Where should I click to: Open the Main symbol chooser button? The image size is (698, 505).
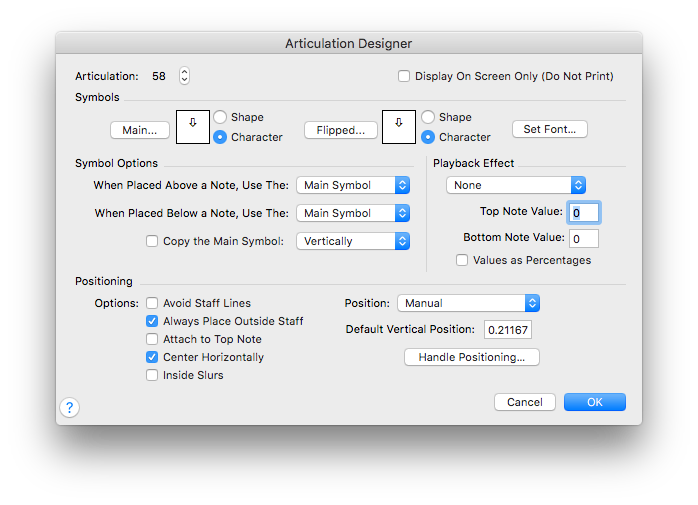140,130
